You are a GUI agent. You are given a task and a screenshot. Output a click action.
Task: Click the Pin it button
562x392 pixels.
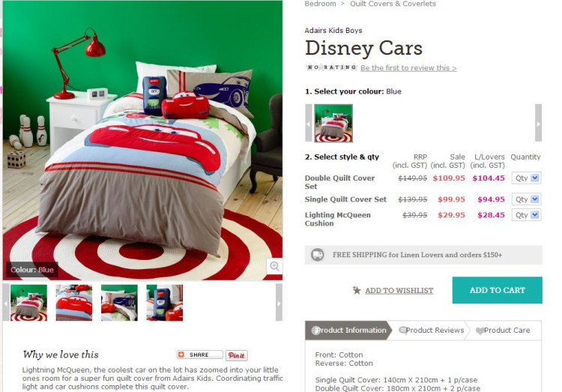[x=237, y=355]
